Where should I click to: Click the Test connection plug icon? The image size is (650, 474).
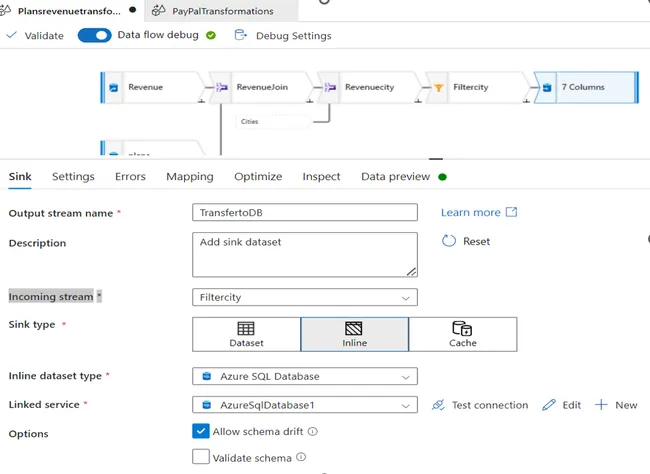coord(438,405)
